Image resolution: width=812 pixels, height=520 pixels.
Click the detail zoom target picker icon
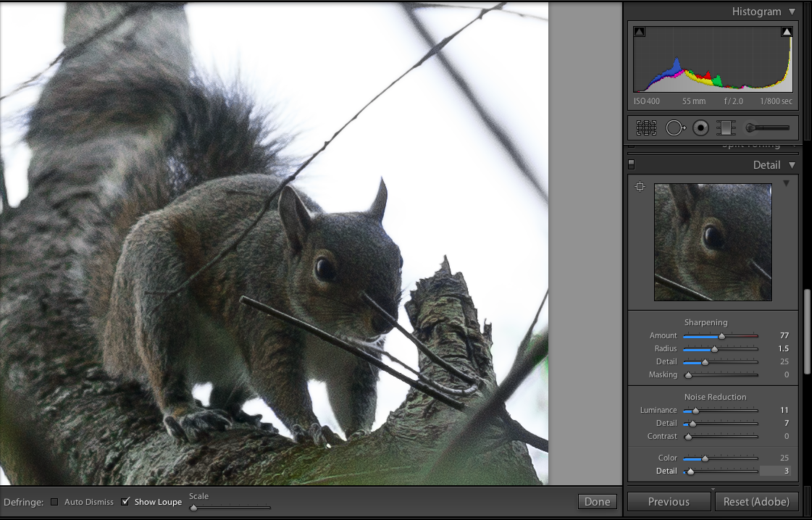(x=640, y=187)
